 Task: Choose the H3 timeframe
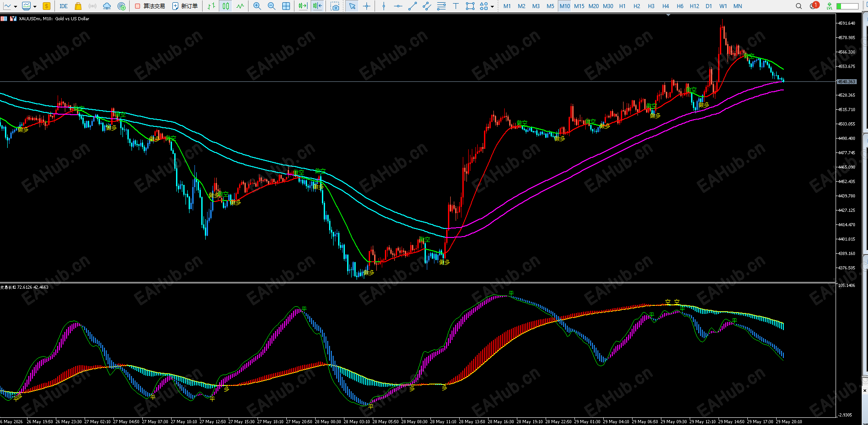[651, 6]
